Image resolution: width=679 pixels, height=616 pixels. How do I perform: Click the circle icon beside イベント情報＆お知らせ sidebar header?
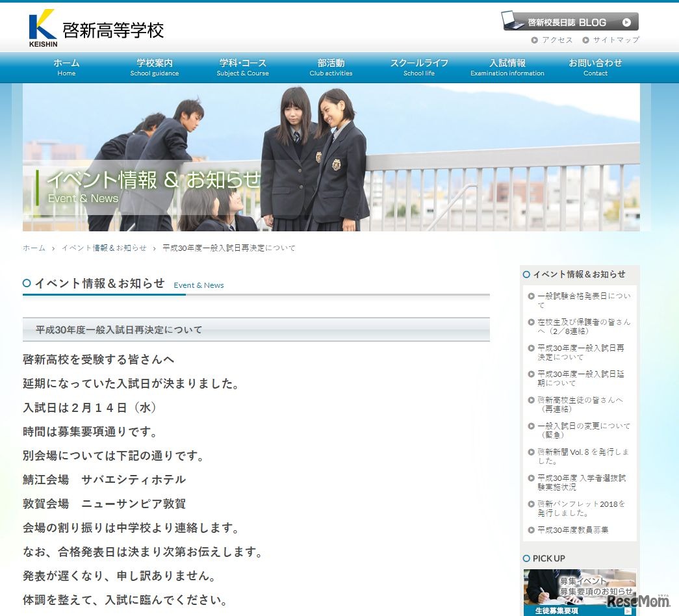pos(526,274)
